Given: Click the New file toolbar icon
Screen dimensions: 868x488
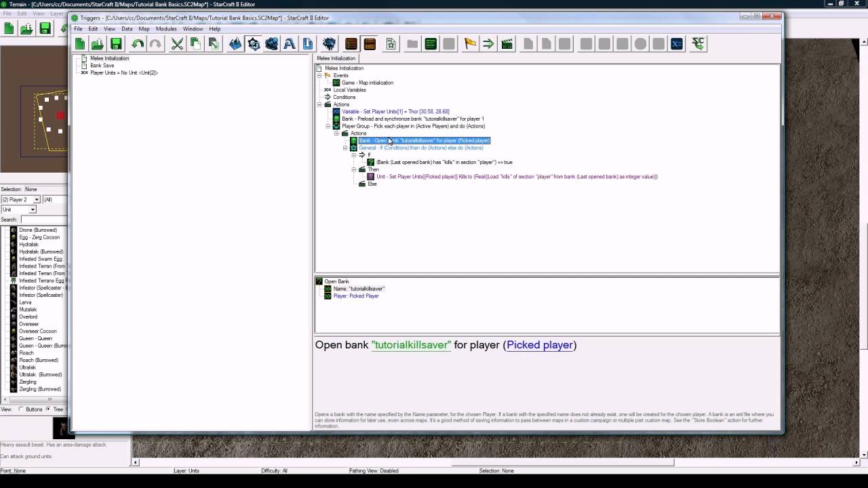Looking at the screenshot, I should click(x=80, y=44).
